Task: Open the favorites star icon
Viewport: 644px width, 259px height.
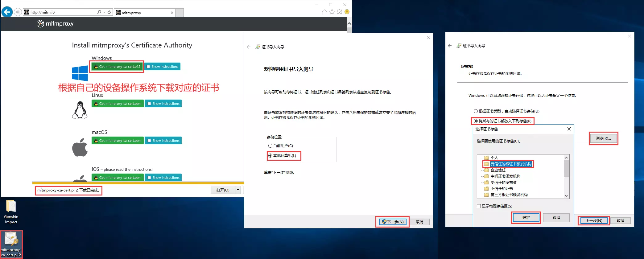Action: click(x=332, y=12)
